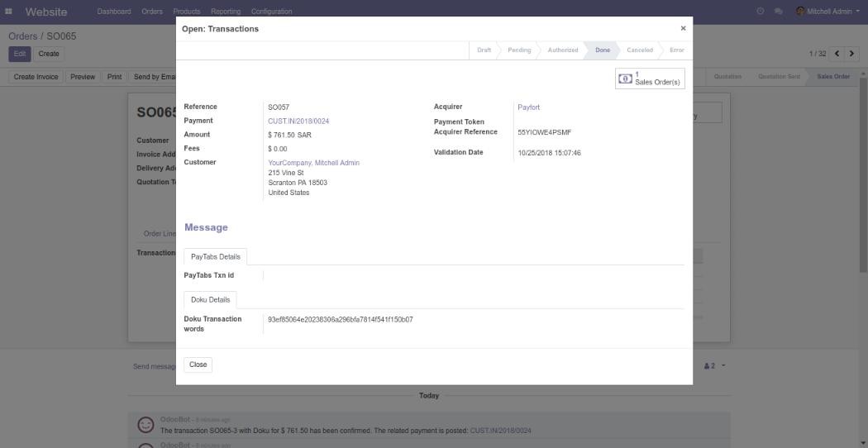868x448 pixels.
Task: Go to next record arrow
Action: (852, 54)
